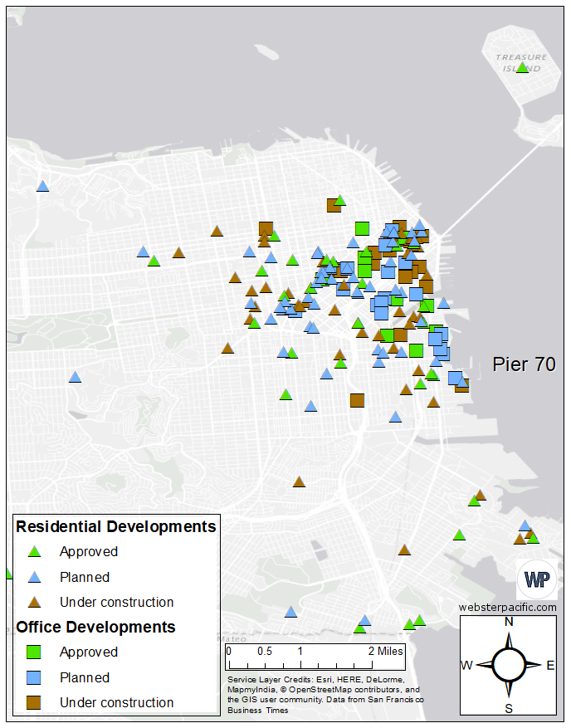Click the green square marker just west of the waterfront blue squares
Image resolution: width=571 pixels, height=728 pixels.
[416, 350]
